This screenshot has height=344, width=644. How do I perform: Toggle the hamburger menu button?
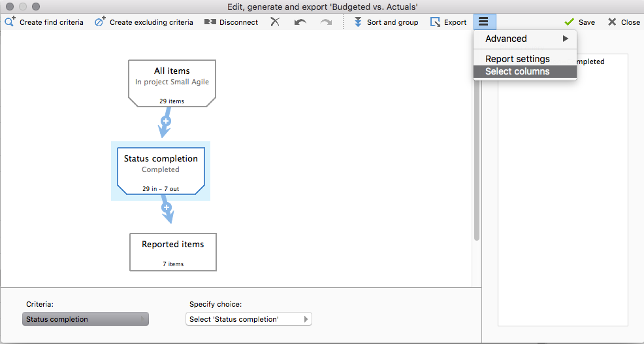(483, 22)
